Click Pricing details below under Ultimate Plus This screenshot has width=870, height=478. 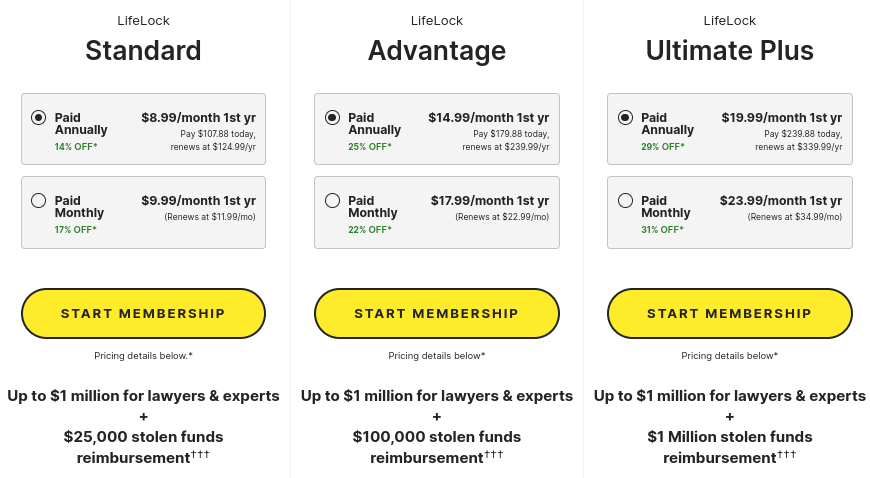[730, 356]
